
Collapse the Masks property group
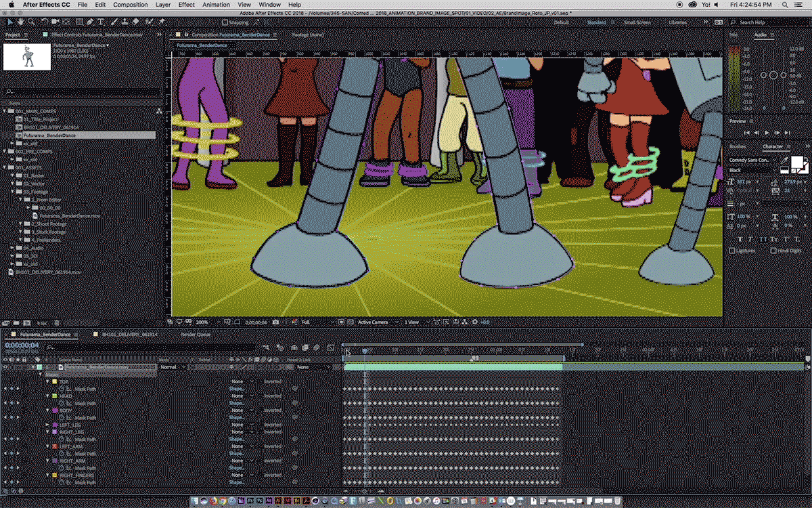pyautogui.click(x=41, y=374)
